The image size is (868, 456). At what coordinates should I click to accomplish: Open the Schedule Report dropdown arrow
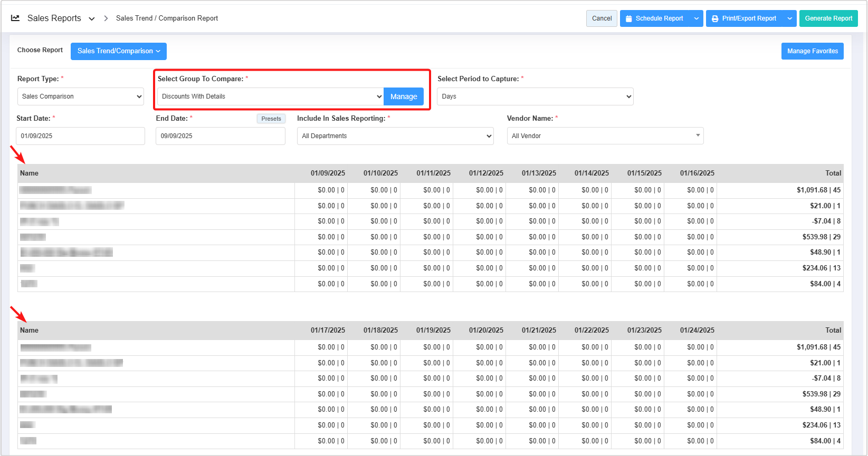(697, 18)
